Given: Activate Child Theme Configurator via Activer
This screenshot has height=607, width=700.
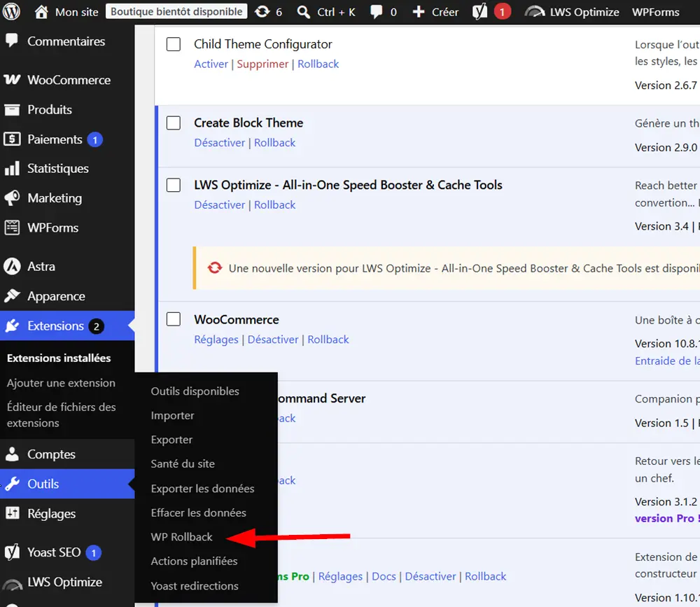Looking at the screenshot, I should pyautogui.click(x=211, y=64).
